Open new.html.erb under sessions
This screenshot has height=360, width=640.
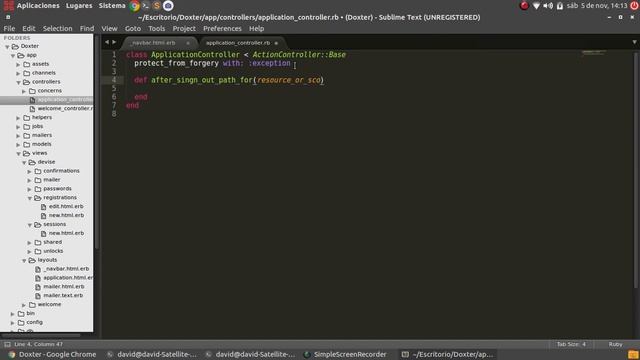66,233
